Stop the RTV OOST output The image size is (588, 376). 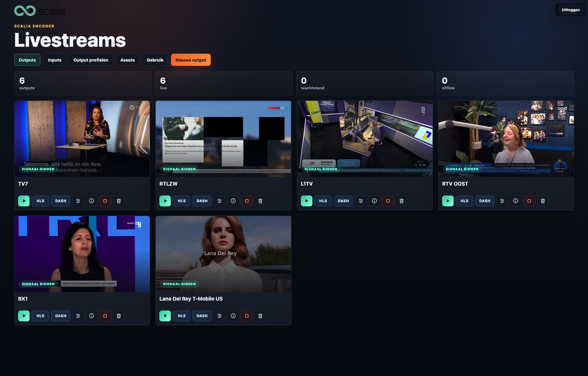coord(529,201)
